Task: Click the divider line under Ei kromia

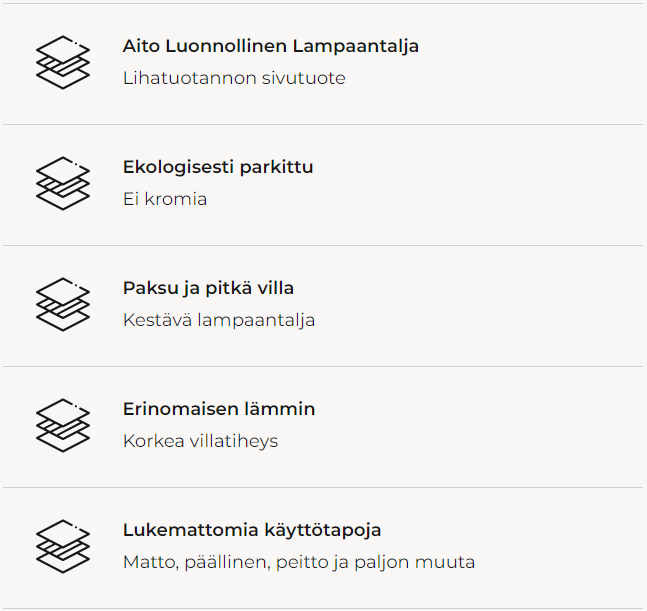Action: (323, 245)
